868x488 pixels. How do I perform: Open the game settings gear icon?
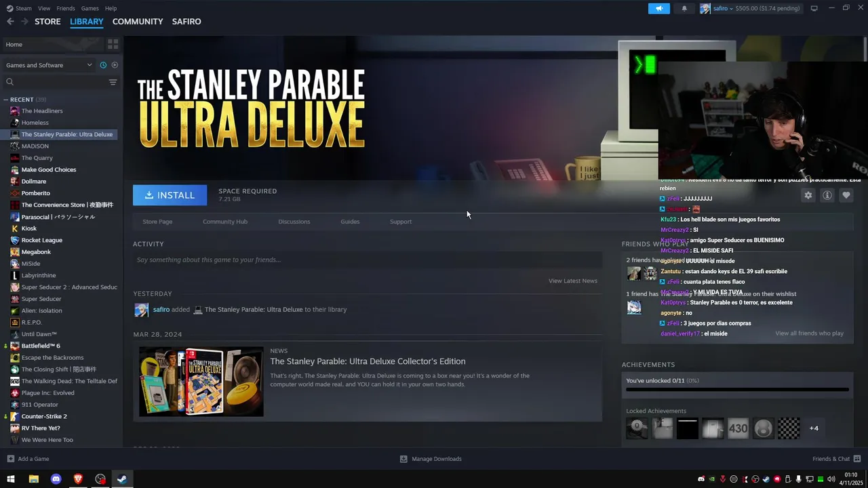tap(808, 195)
